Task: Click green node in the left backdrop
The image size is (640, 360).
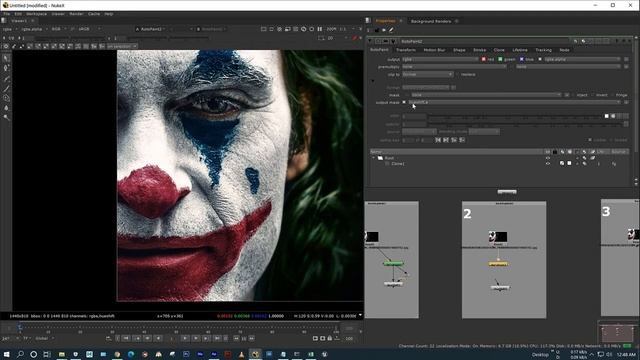Action: [393, 264]
